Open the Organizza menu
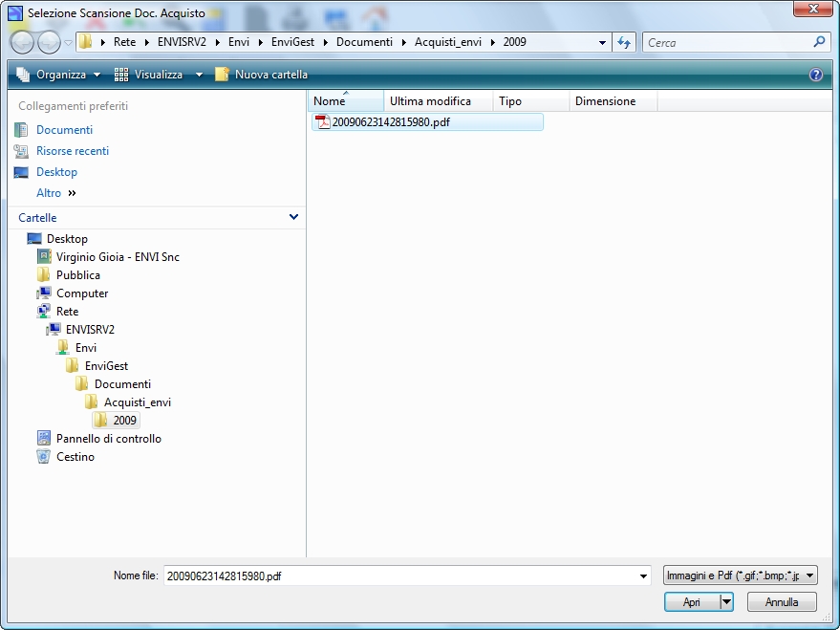 pyautogui.click(x=58, y=75)
